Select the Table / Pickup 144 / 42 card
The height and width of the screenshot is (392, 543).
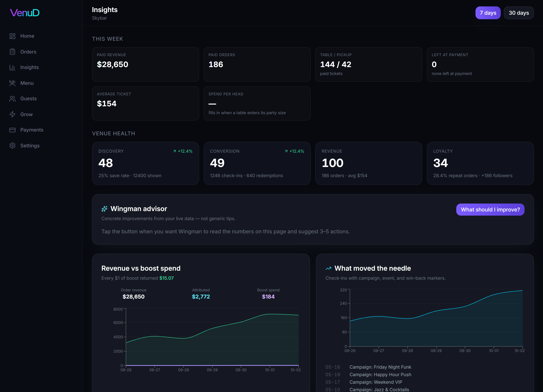[x=369, y=64]
